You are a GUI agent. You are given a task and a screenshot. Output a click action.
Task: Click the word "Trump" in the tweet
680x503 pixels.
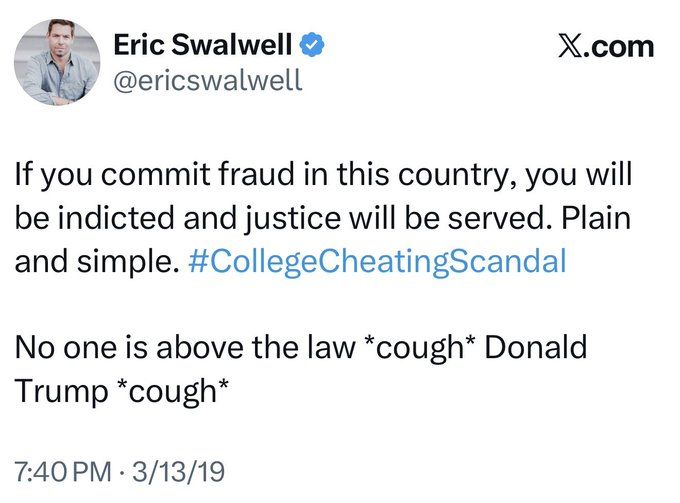(61, 392)
